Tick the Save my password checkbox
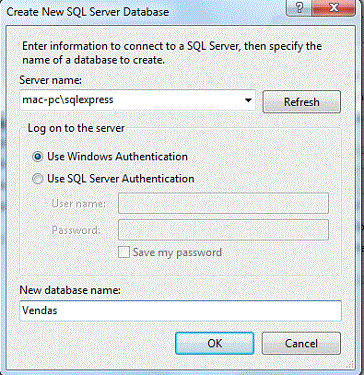 (x=124, y=253)
